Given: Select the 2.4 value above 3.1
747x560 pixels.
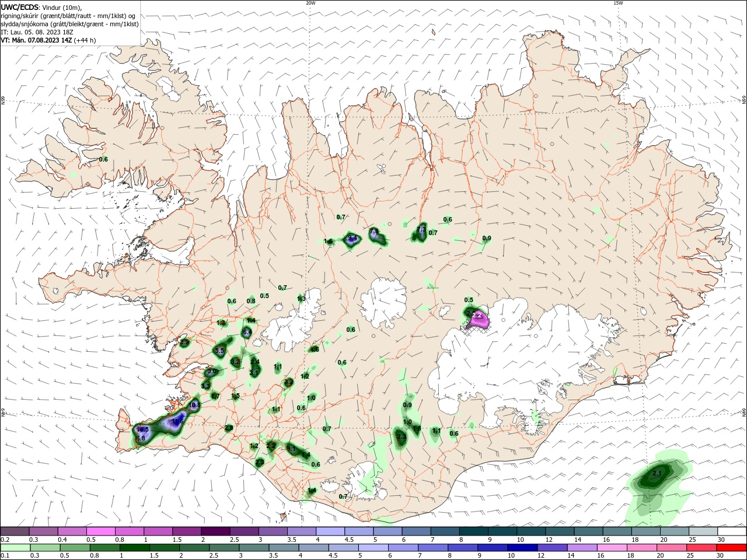Looking at the screenshot, I should coord(255,362).
